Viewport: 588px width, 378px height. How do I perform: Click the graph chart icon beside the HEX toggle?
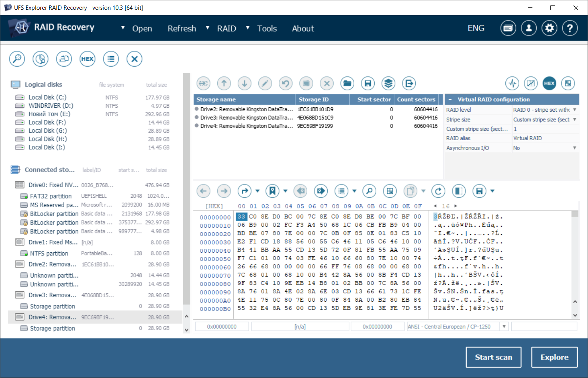(x=531, y=83)
